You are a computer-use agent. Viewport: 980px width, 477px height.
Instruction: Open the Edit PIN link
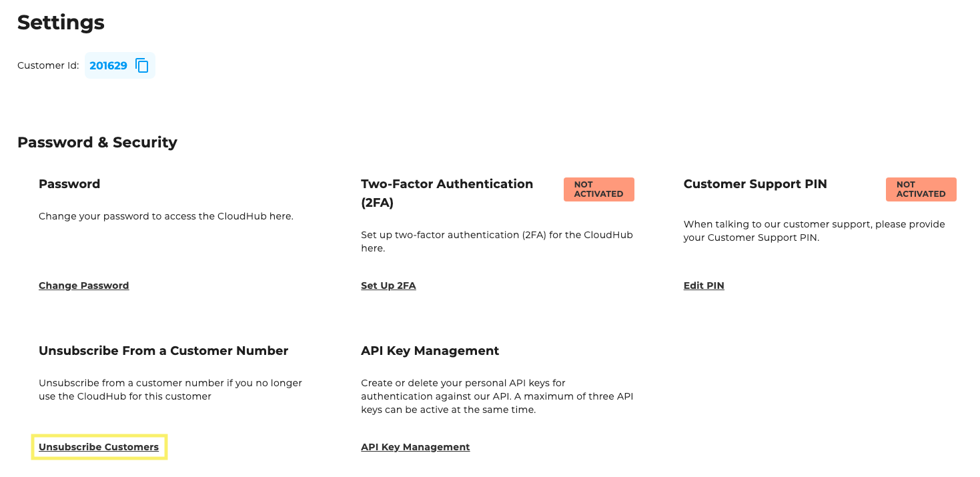point(703,286)
